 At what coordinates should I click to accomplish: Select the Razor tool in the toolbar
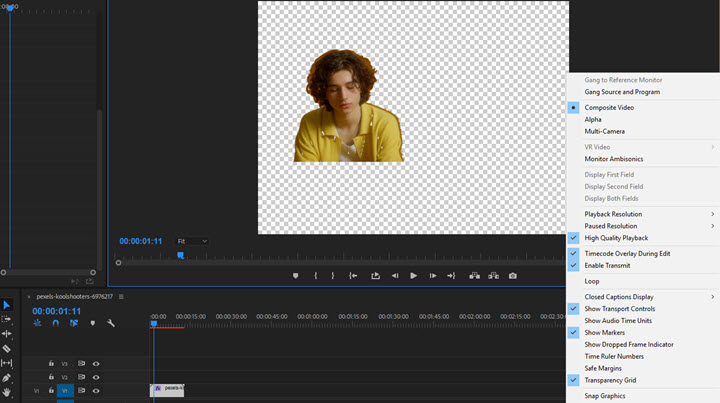tap(7, 349)
